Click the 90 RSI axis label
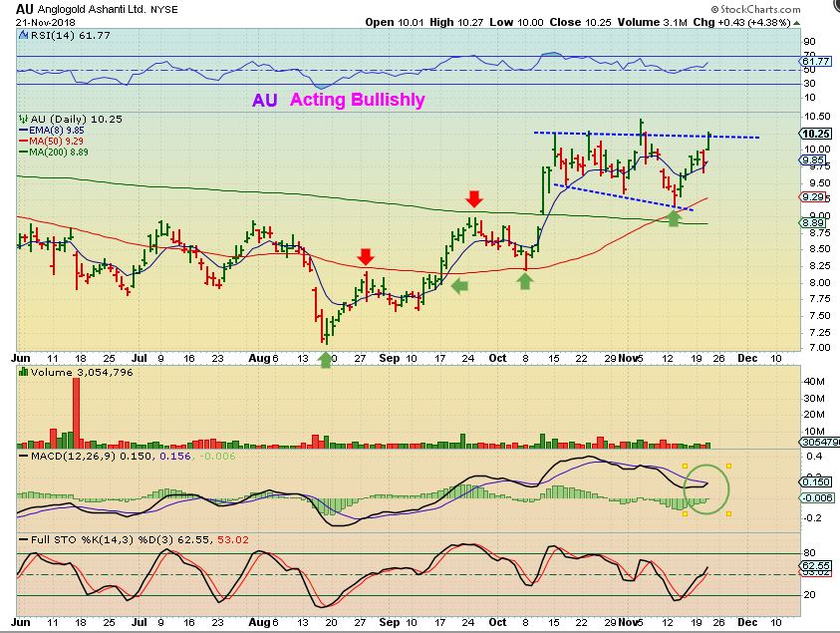The height and width of the screenshot is (633, 840). pyautogui.click(x=809, y=42)
